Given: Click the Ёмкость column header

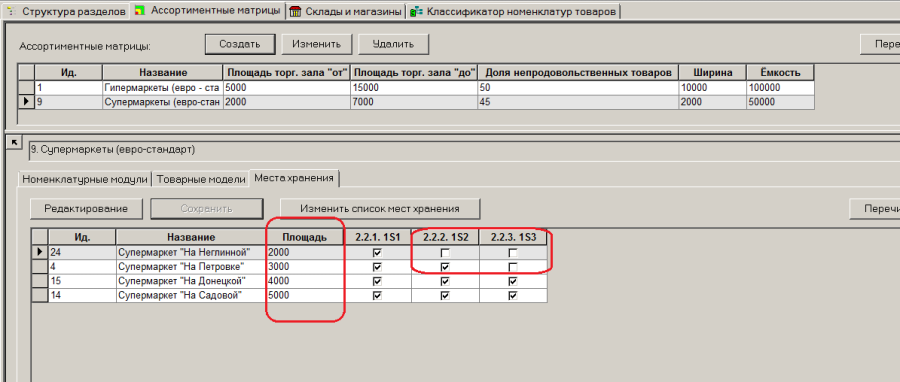Looking at the screenshot, I should click(x=779, y=72).
